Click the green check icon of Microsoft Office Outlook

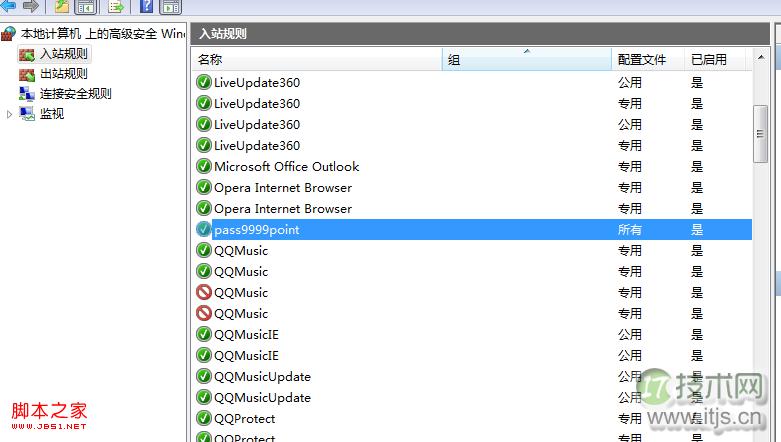click(x=204, y=167)
